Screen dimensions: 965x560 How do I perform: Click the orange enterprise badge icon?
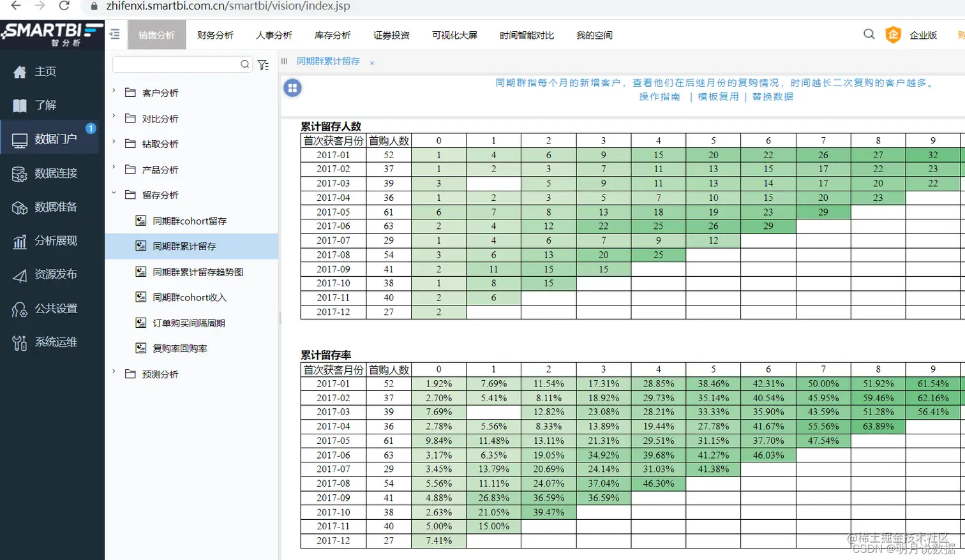(x=893, y=35)
